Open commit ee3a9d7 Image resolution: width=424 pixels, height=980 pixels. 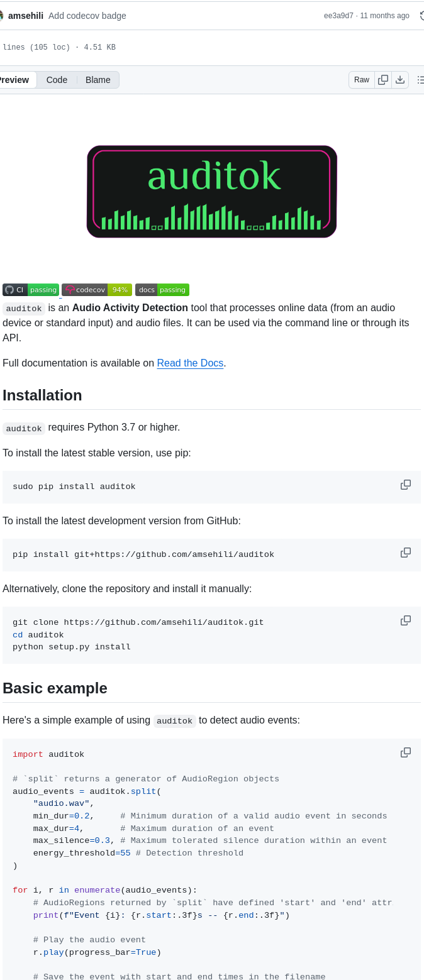coord(338,16)
